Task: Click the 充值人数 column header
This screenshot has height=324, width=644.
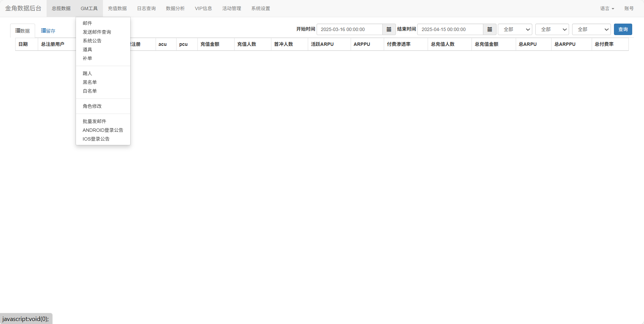Action: 252,44
